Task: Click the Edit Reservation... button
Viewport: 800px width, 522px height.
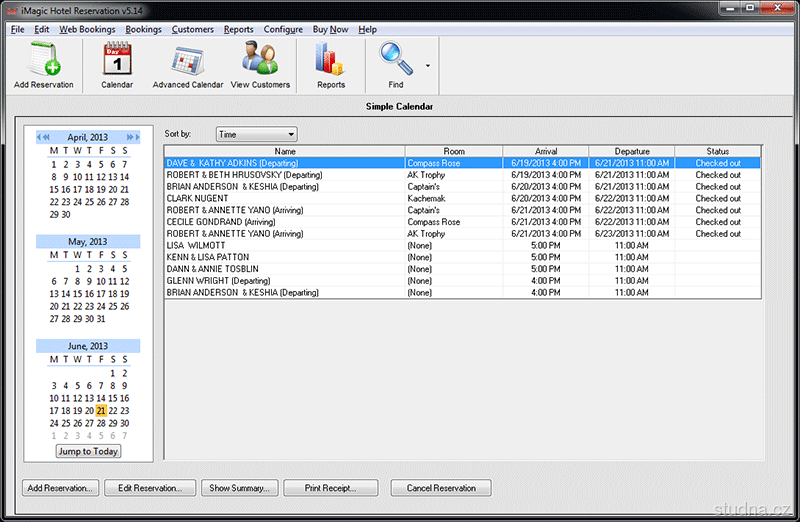Action: 150,488
